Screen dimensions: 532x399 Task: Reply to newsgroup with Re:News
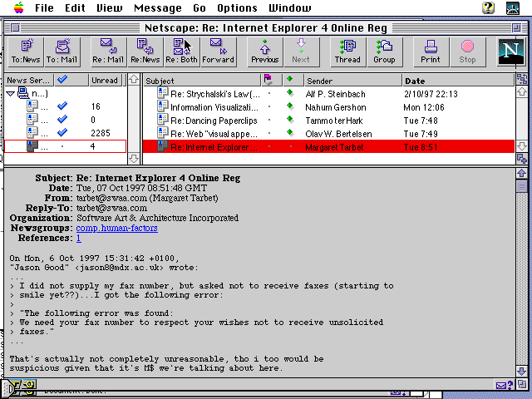145,52
